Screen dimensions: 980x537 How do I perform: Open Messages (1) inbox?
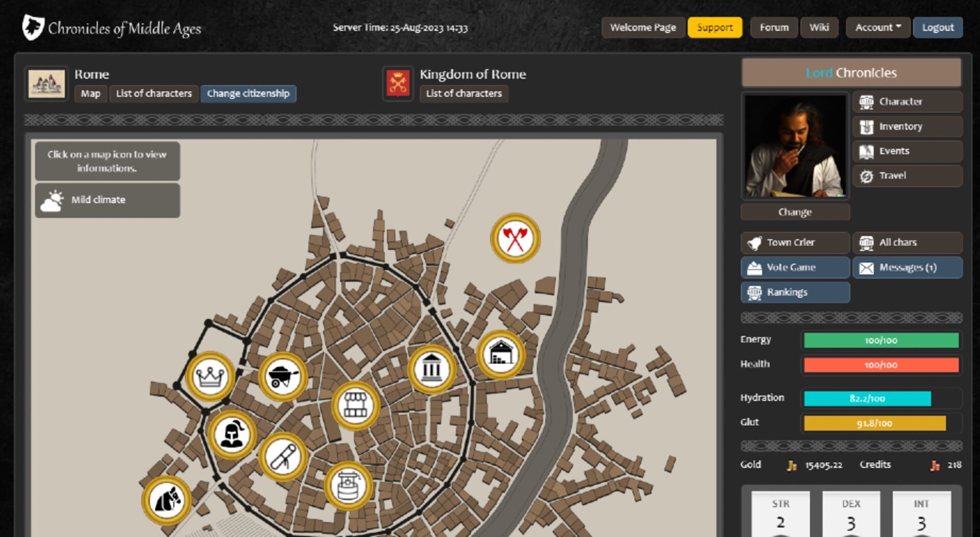pos(907,267)
